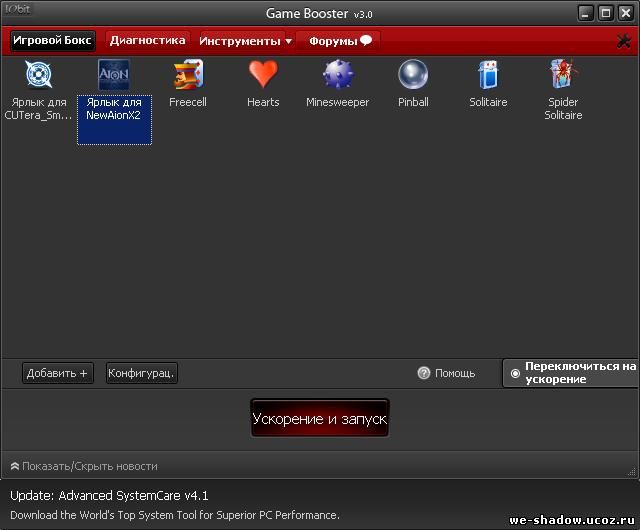This screenshot has height=530, width=640.
Task: Click the Download the World's Top System Tool text
Action: pyautogui.click(x=175, y=515)
